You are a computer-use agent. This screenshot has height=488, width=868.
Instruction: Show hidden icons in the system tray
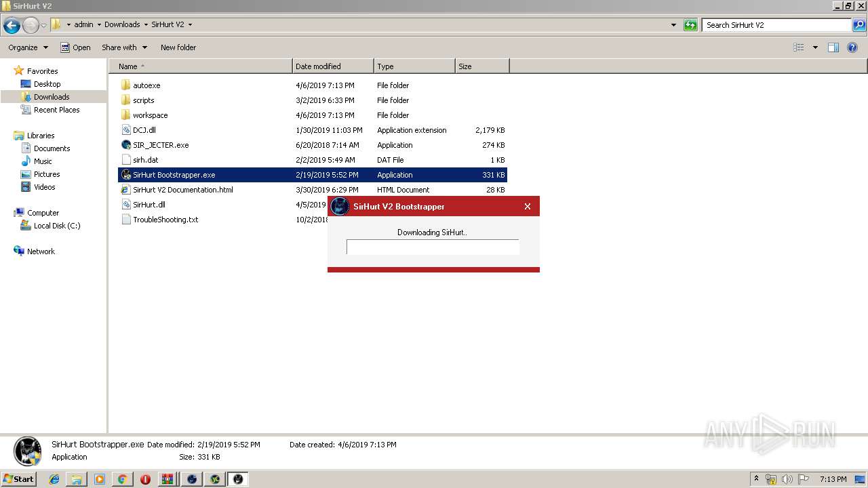[757, 479]
